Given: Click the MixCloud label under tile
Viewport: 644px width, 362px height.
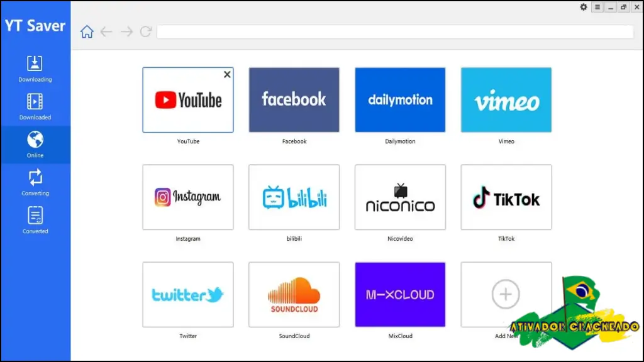Looking at the screenshot, I should click(400, 336).
